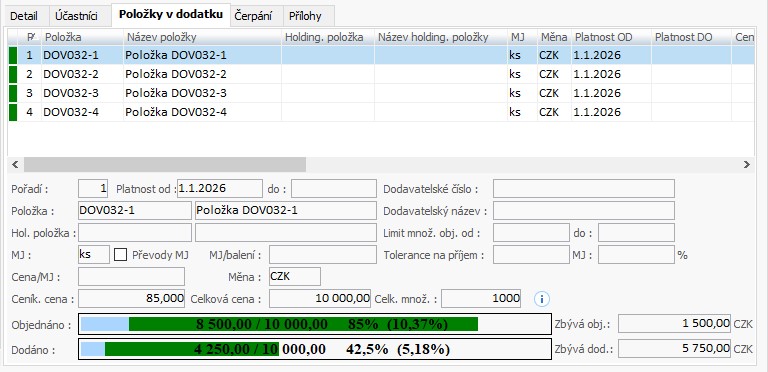Click the Položka code field DOV032-1
The width and height of the screenshot is (768, 372).
tap(135, 210)
